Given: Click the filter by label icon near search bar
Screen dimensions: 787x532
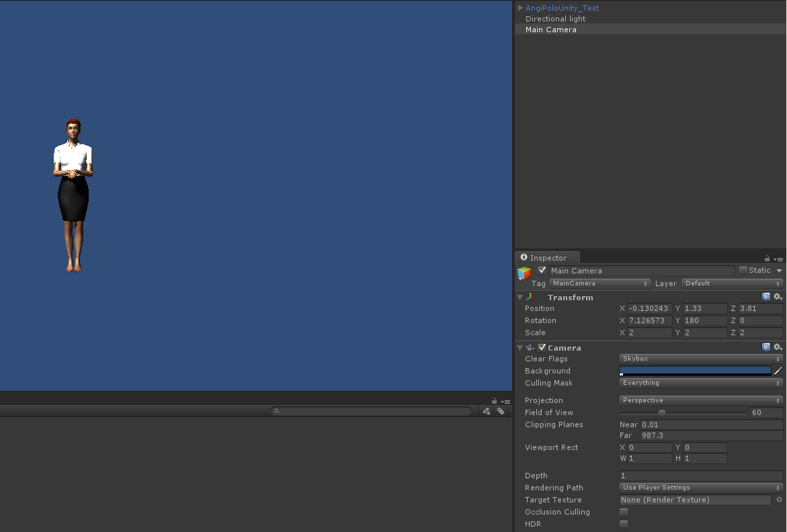Looking at the screenshot, I should coord(501,411).
